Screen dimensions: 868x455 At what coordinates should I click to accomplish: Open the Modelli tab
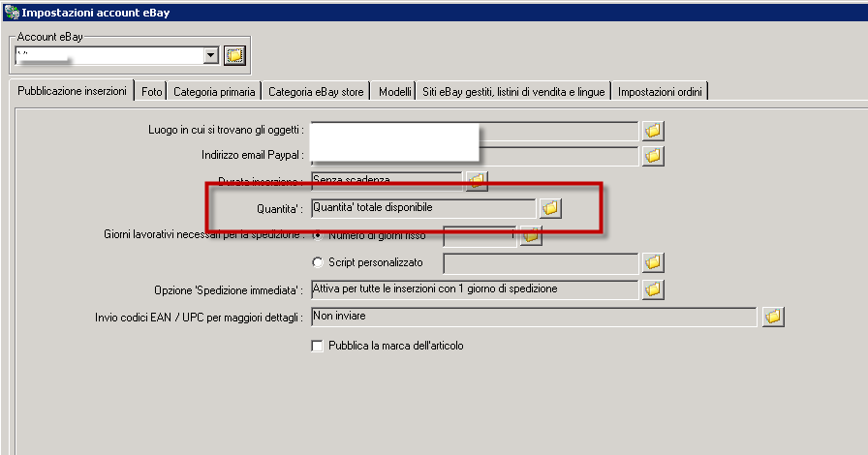[x=394, y=92]
